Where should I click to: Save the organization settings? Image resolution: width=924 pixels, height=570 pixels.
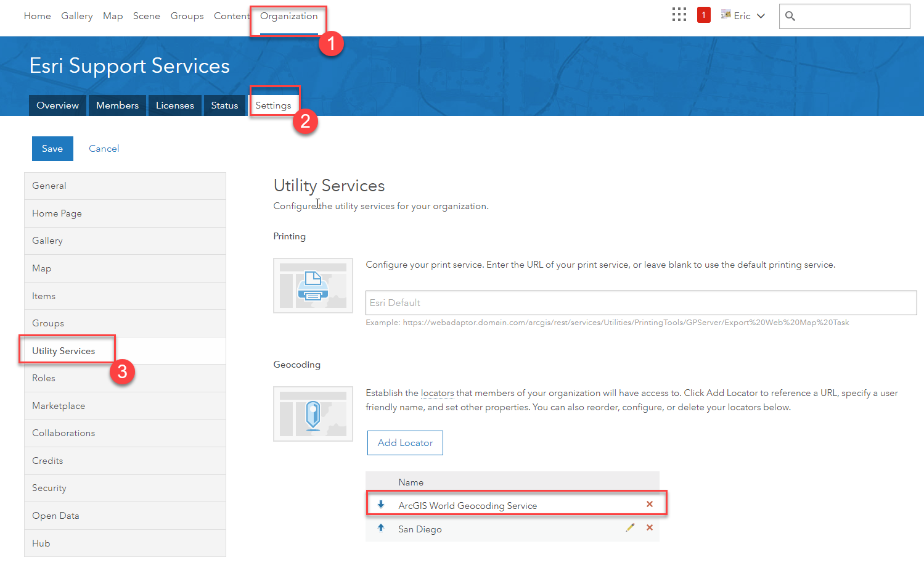tap(52, 149)
